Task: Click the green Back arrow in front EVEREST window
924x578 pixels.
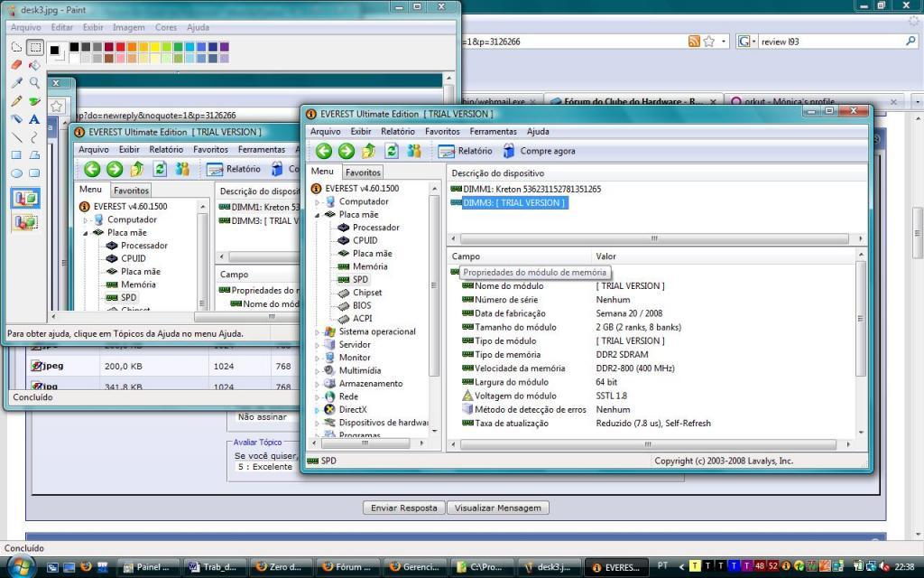Action: (x=324, y=151)
